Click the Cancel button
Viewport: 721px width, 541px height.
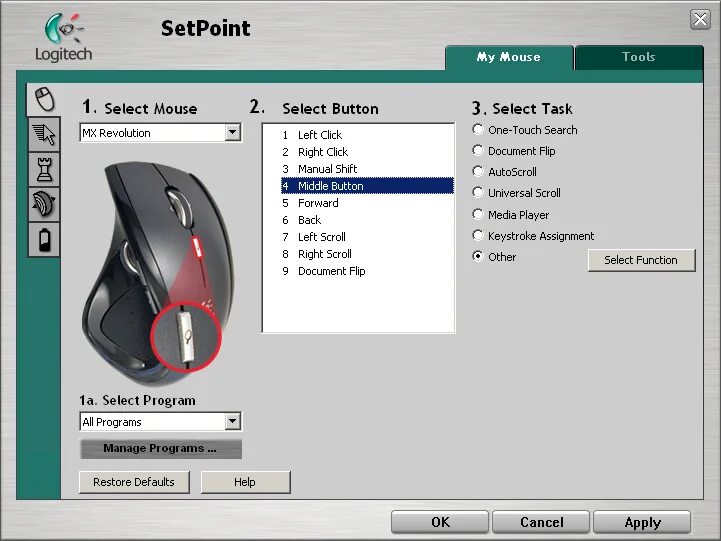point(541,522)
